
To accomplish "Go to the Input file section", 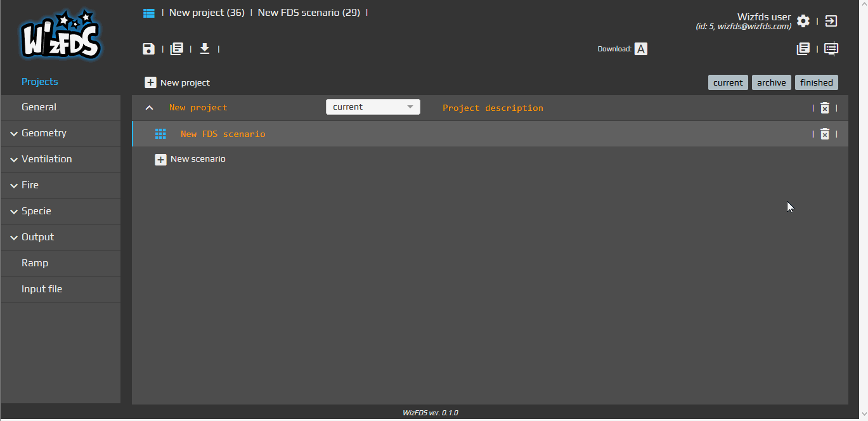I will (42, 289).
